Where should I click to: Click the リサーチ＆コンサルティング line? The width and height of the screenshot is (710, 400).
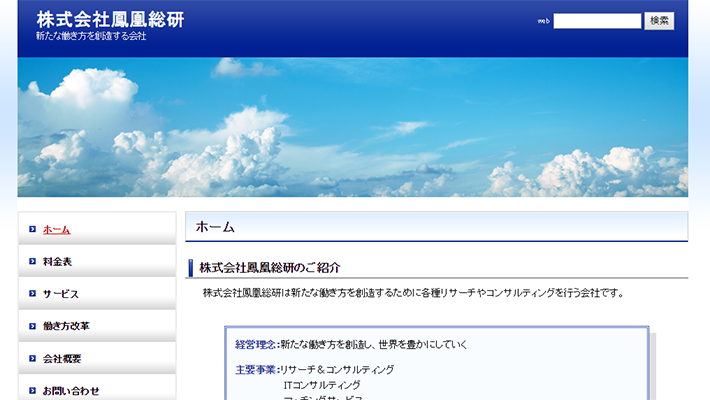(x=337, y=370)
